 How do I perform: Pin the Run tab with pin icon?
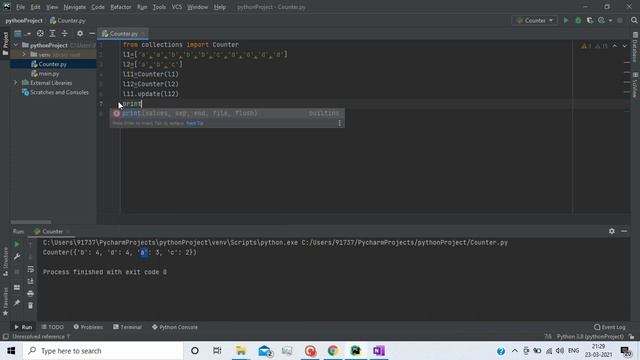(x=17, y=303)
